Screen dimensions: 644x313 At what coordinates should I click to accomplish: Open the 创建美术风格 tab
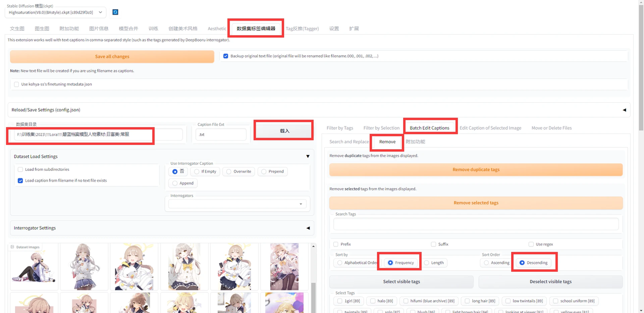click(x=183, y=29)
